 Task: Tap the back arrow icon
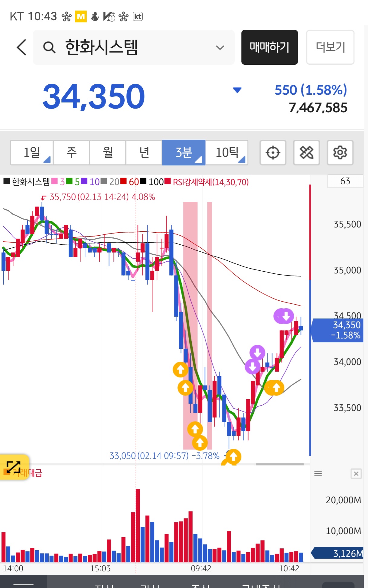(21, 47)
